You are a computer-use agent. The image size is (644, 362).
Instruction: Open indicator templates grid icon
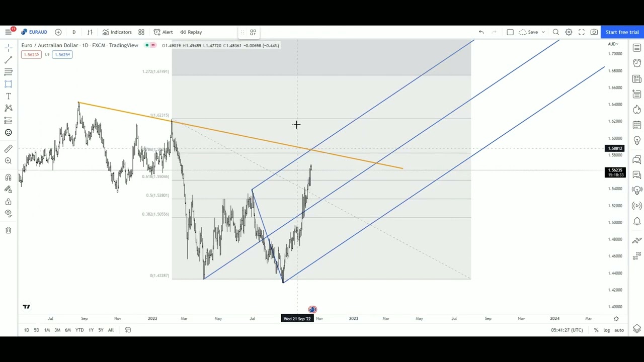141,32
